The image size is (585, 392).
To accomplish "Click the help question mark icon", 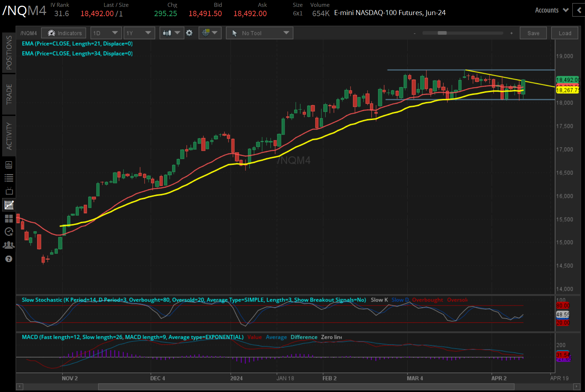I will (x=9, y=259).
